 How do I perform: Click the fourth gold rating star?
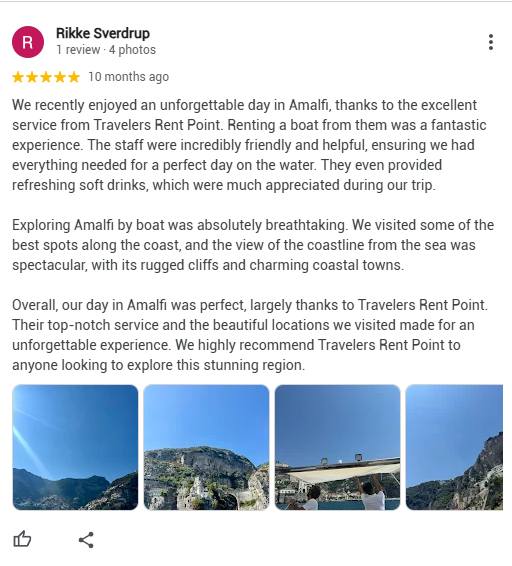(x=60, y=77)
